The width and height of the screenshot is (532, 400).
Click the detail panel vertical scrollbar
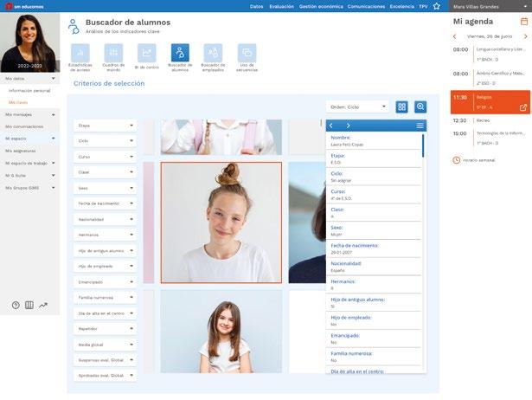tap(423, 145)
